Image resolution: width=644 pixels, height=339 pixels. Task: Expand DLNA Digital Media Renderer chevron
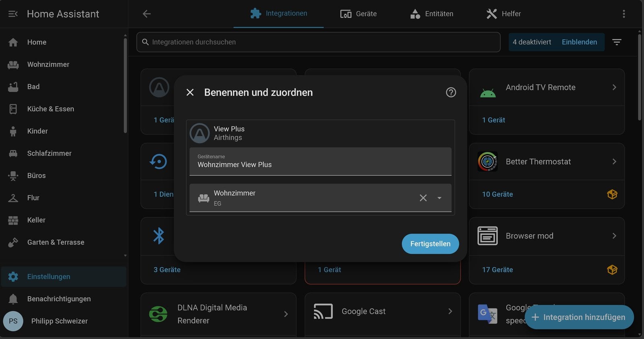[286, 314]
